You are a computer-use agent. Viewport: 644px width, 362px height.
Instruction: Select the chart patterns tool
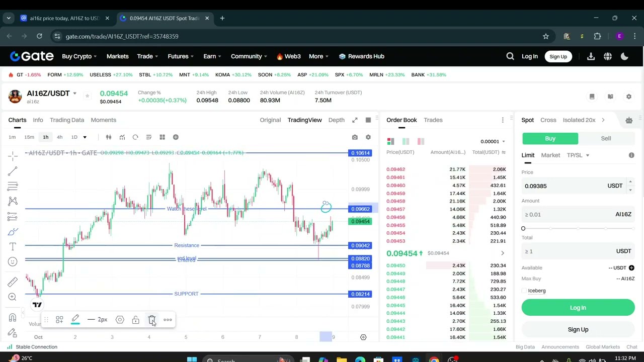(x=13, y=202)
